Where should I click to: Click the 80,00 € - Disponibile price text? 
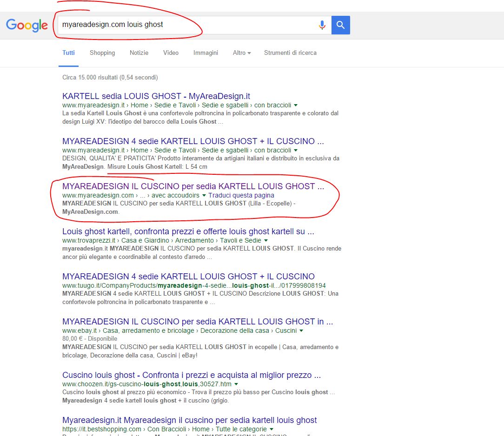point(90,339)
